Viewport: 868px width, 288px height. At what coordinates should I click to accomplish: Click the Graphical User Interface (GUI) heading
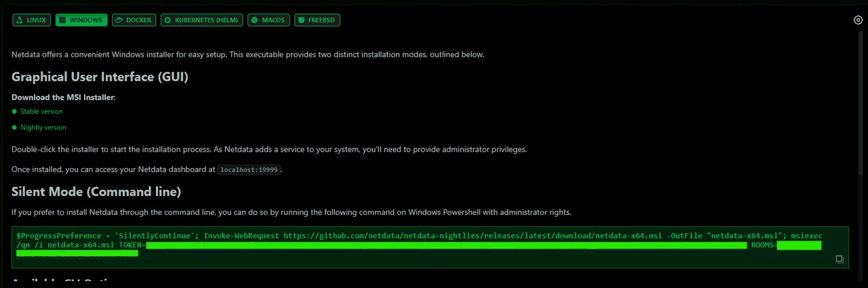pos(100,77)
